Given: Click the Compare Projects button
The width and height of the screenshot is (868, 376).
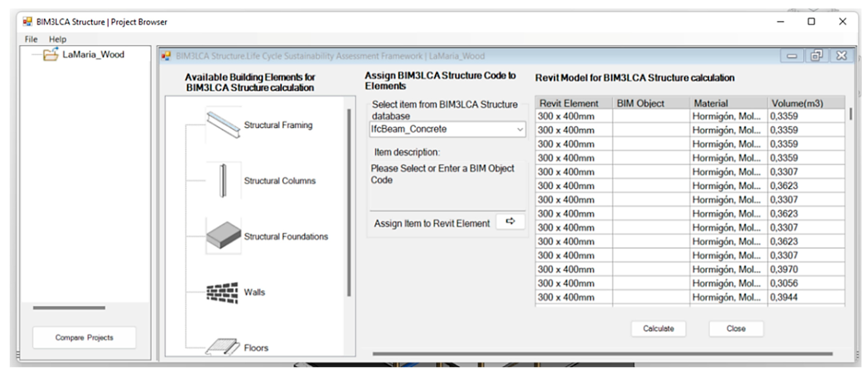Looking at the screenshot, I should pyautogui.click(x=84, y=337).
